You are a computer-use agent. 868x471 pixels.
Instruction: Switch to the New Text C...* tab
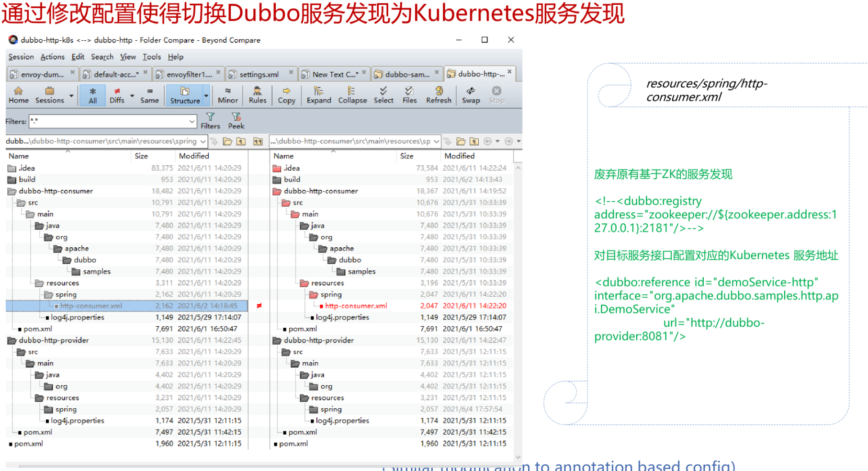pyautogui.click(x=334, y=74)
